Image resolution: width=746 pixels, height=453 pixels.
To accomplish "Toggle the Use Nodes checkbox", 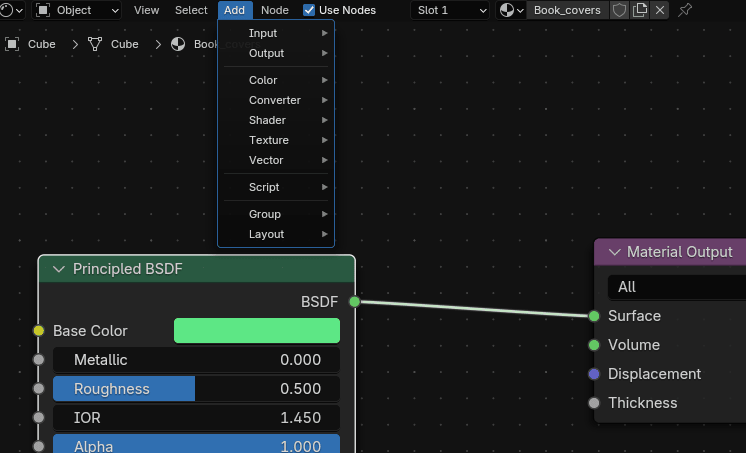I will point(309,10).
